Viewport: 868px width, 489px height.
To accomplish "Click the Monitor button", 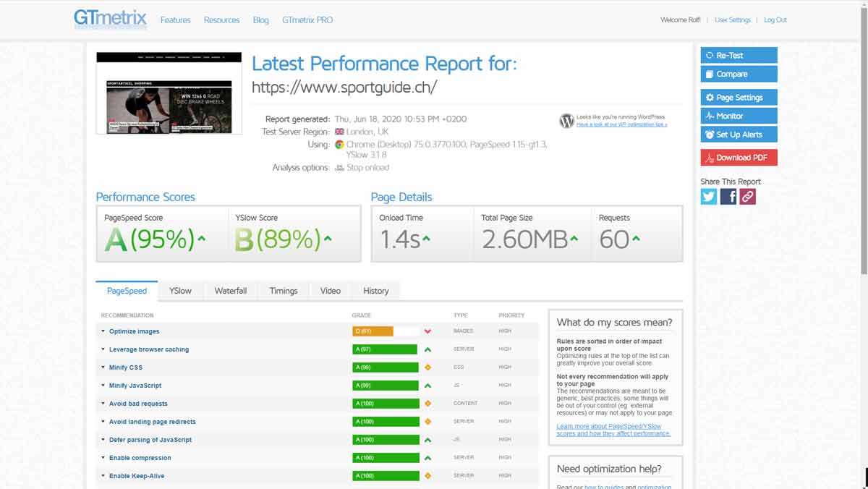I will coord(739,116).
